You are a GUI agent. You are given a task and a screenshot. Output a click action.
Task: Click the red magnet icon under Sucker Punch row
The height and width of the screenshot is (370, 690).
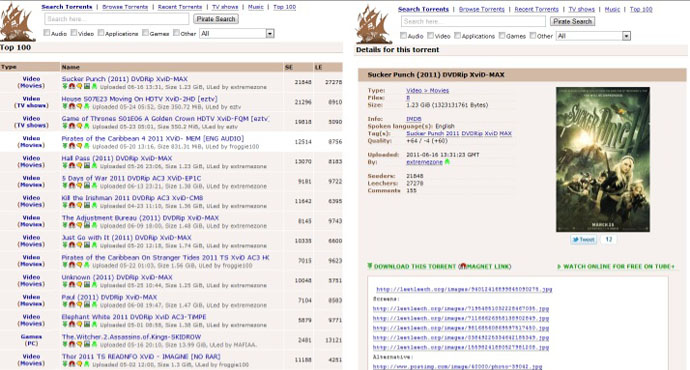(72, 87)
